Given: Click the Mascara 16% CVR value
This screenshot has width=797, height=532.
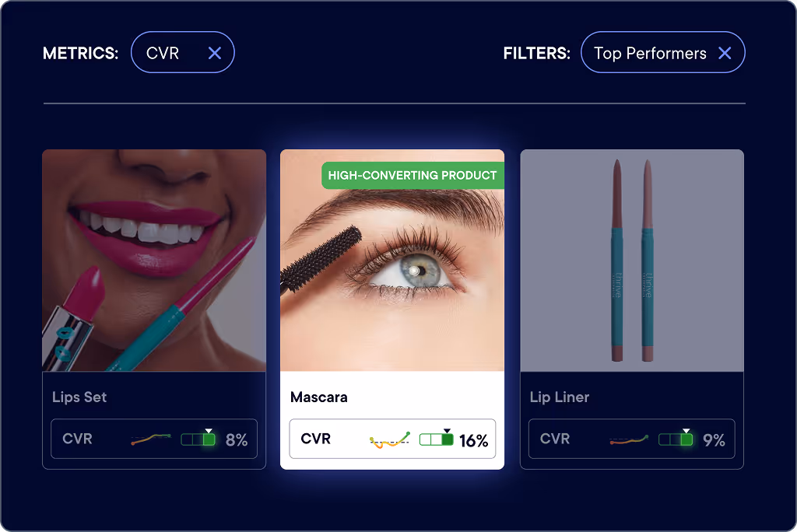Looking at the screenshot, I should pos(474,440).
